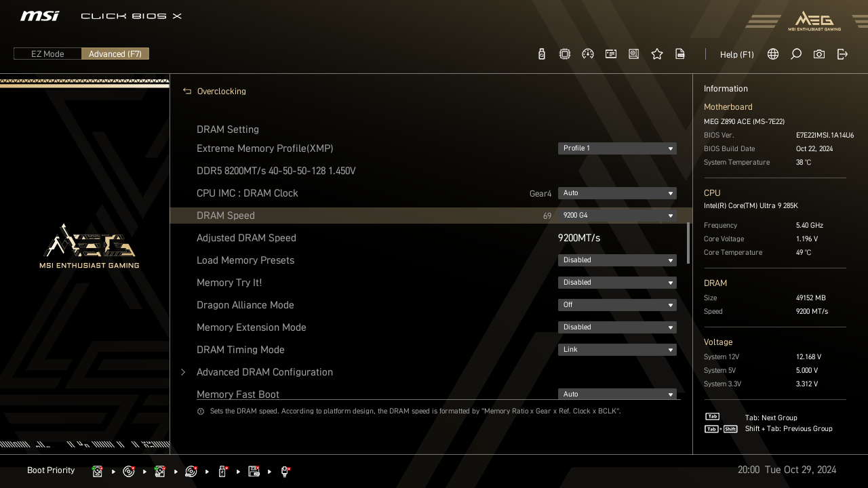Screen dimensions: 868x488
Task: Open DRAM Speed dropdown showing 9200 G4
Action: [x=617, y=216]
